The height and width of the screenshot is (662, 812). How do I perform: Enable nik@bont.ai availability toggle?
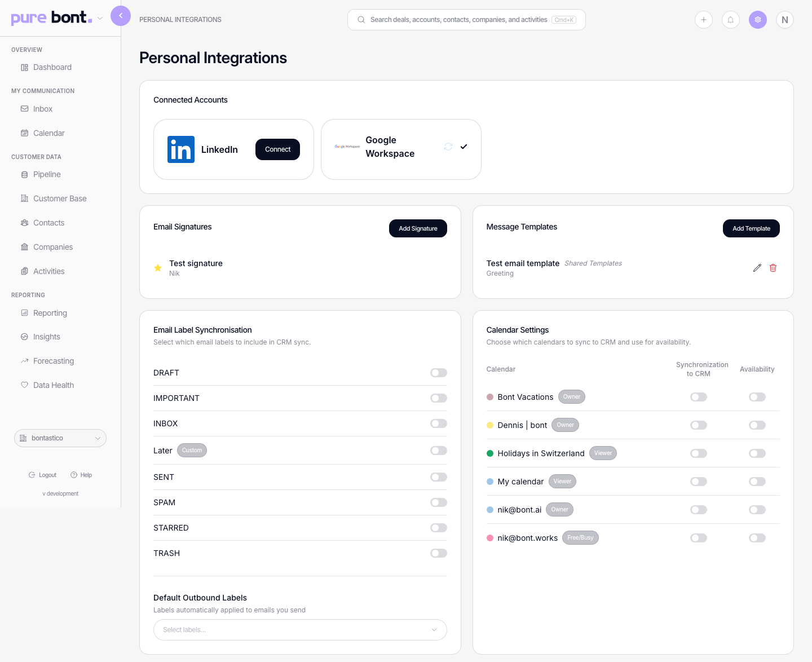pyautogui.click(x=757, y=510)
